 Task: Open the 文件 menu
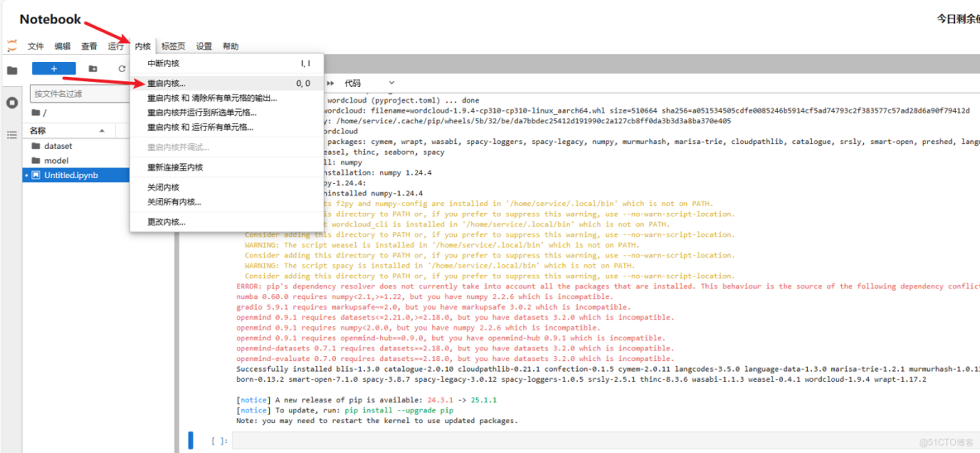[x=36, y=46]
